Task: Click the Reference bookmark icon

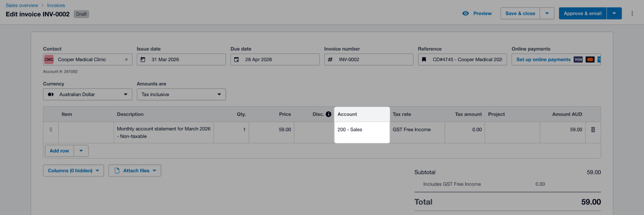Action: 424,60
